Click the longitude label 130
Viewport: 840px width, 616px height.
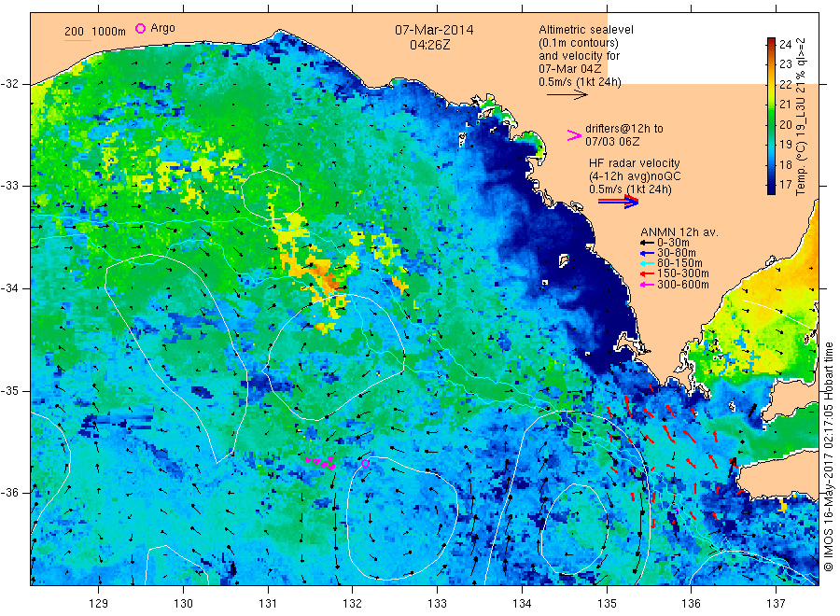[183, 604]
